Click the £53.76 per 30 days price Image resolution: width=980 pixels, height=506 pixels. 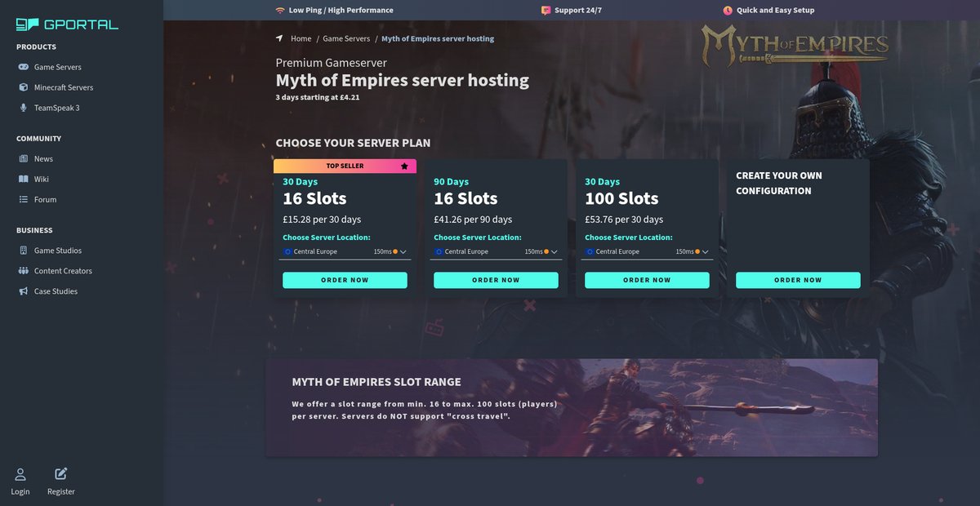(624, 220)
